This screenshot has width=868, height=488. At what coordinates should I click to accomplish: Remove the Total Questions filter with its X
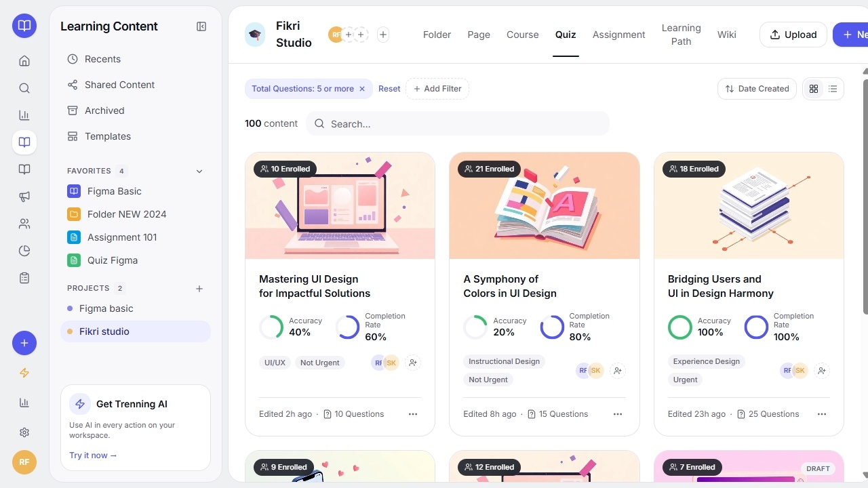tap(362, 89)
